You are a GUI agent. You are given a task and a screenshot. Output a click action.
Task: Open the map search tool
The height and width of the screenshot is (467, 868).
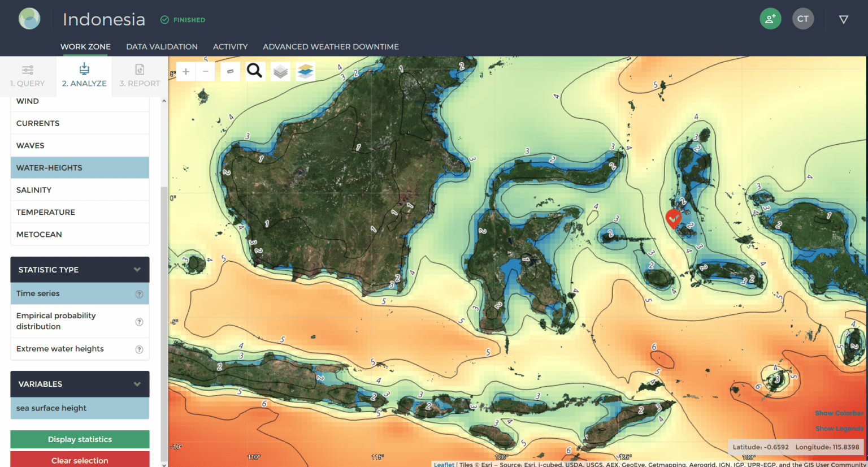[x=254, y=71]
